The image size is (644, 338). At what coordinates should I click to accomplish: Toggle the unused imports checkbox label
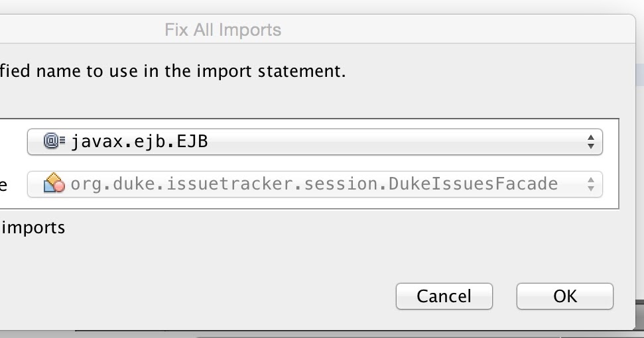[33, 228]
